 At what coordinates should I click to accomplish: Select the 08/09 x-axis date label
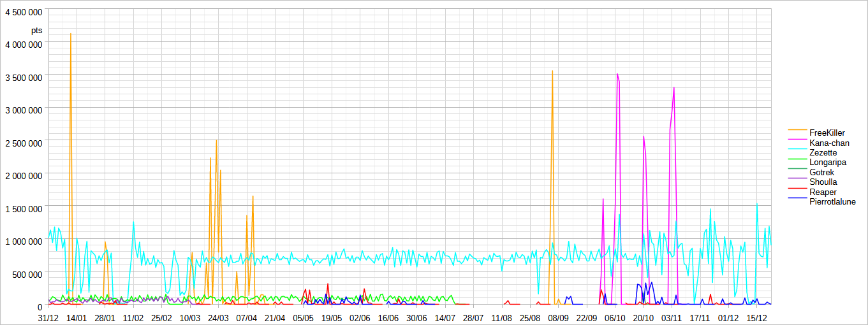(558, 317)
